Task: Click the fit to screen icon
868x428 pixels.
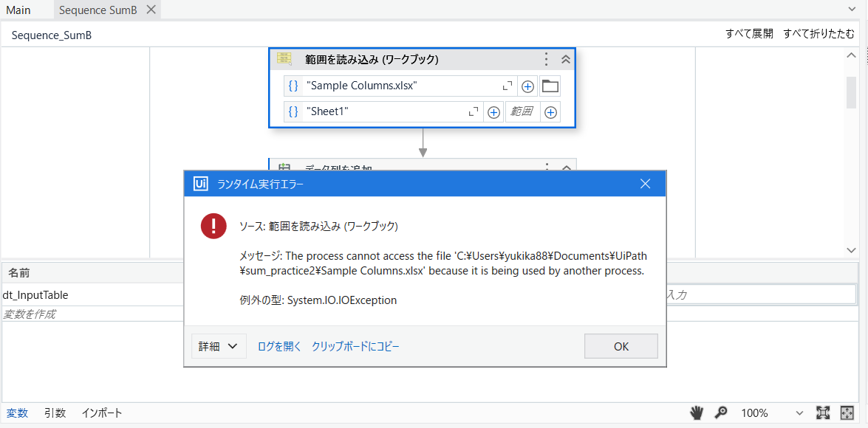Action: click(x=823, y=413)
